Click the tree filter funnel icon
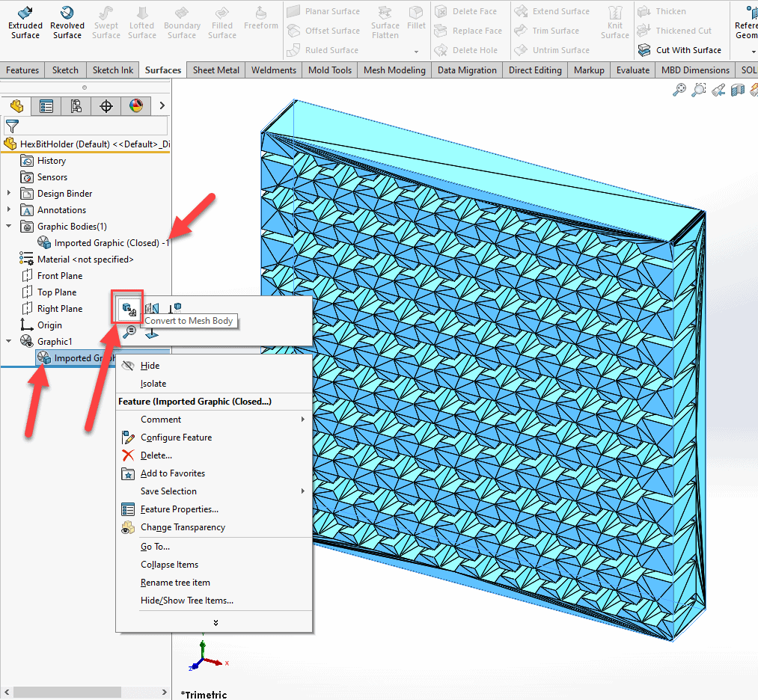 [x=12, y=126]
